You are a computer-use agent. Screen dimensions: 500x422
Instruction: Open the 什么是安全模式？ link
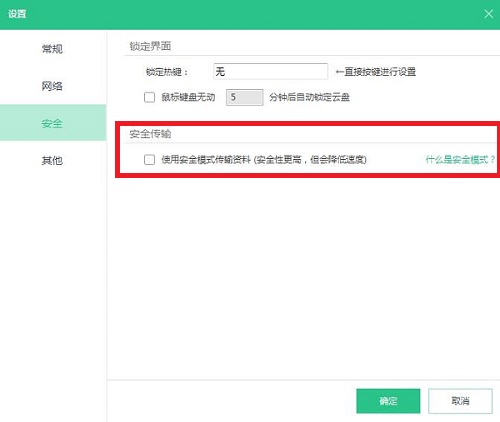pyautogui.click(x=460, y=160)
